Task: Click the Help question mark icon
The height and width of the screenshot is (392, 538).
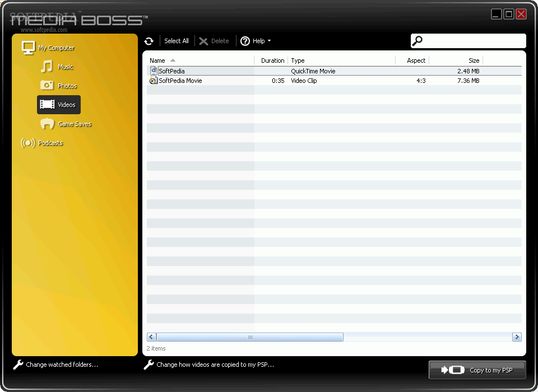Action: click(x=245, y=41)
